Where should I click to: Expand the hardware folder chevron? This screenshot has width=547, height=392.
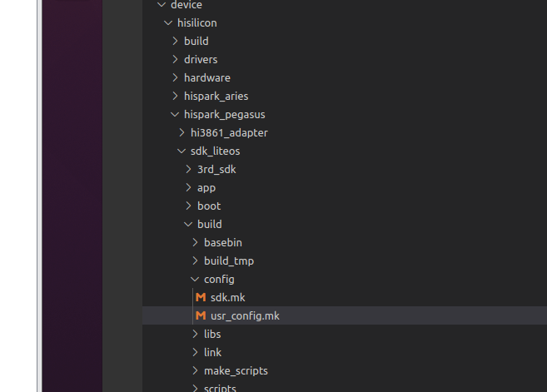click(x=175, y=77)
